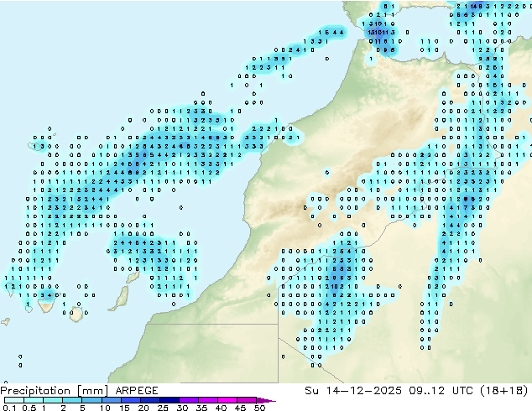
Task: Click the 40–45 mm magenta legend box
Action: pos(227,400)
